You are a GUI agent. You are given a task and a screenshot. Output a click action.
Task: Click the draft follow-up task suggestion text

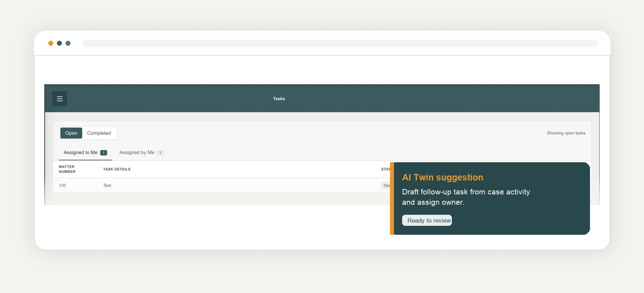(x=466, y=197)
